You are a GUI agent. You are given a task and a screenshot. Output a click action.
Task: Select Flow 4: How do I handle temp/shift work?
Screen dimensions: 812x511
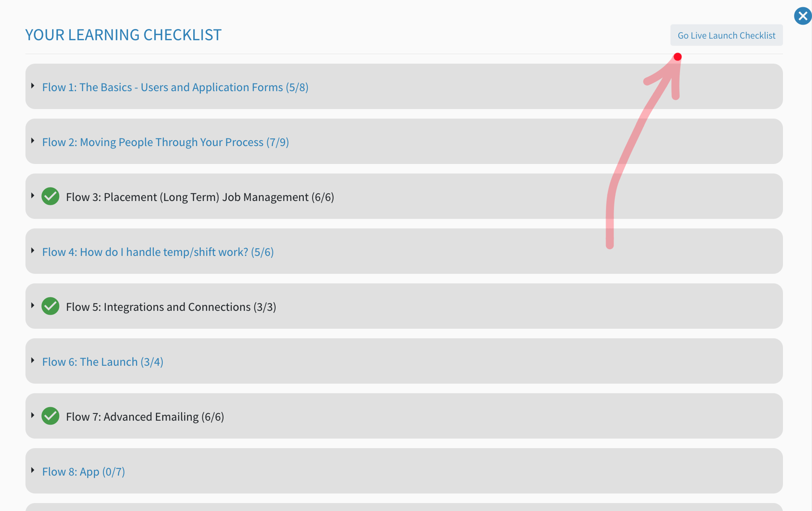(158, 251)
